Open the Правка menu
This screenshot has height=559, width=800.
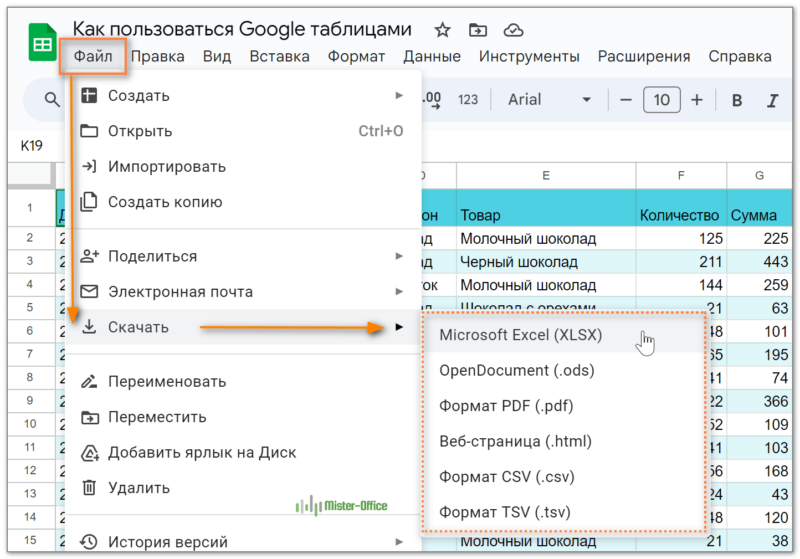click(x=158, y=56)
